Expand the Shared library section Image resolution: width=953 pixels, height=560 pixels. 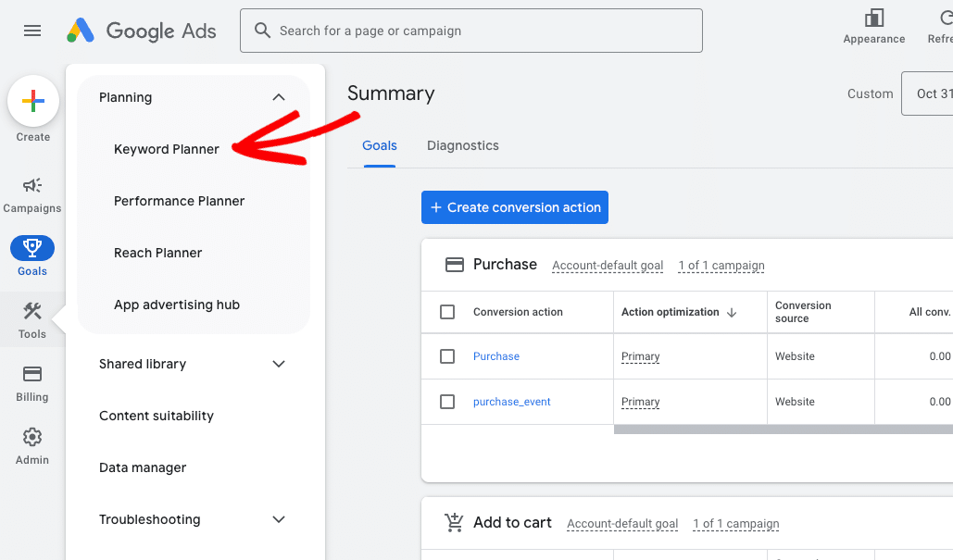coord(279,364)
